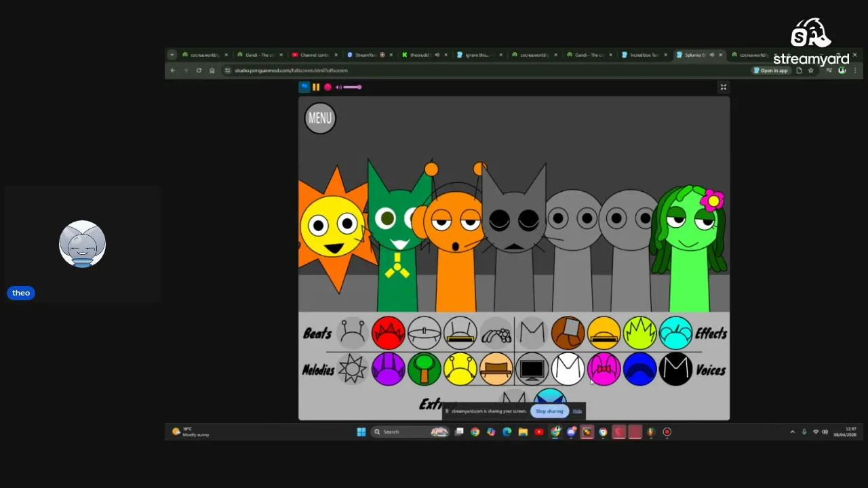Pause the project with yellow pause button
868x488 pixels.
[x=316, y=87]
